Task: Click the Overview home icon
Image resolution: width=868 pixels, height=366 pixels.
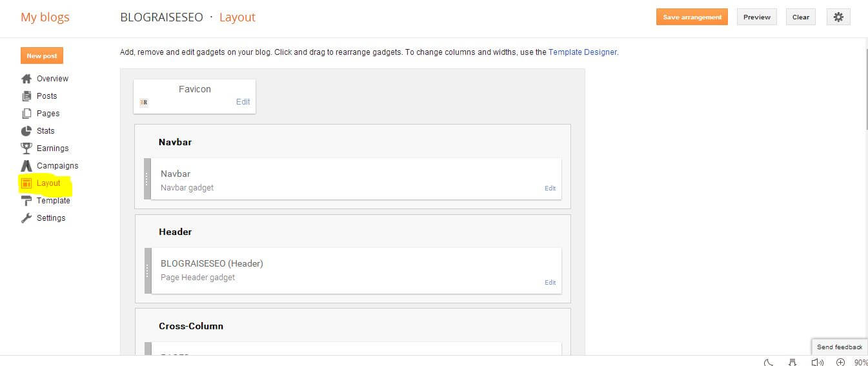Action: [26, 79]
